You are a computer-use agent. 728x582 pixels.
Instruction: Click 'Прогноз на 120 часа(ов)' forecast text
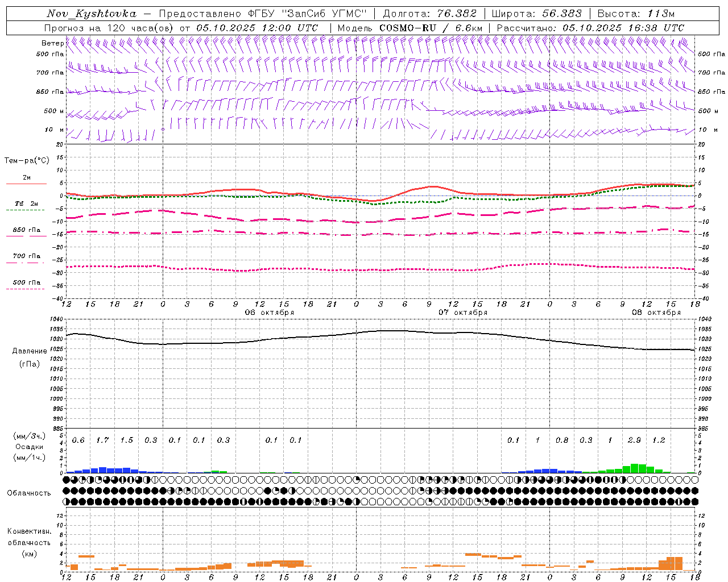pyautogui.click(x=109, y=28)
